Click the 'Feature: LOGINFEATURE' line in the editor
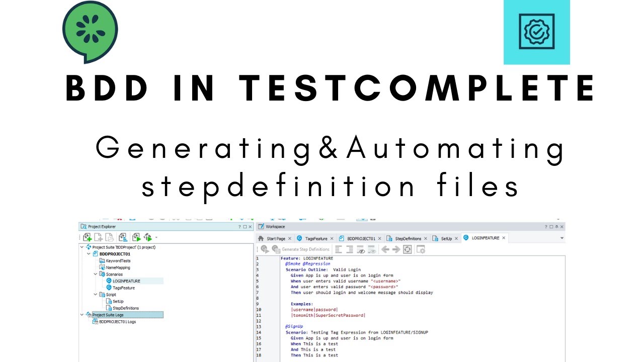Viewport: 644px width, 362px height. coord(306,258)
